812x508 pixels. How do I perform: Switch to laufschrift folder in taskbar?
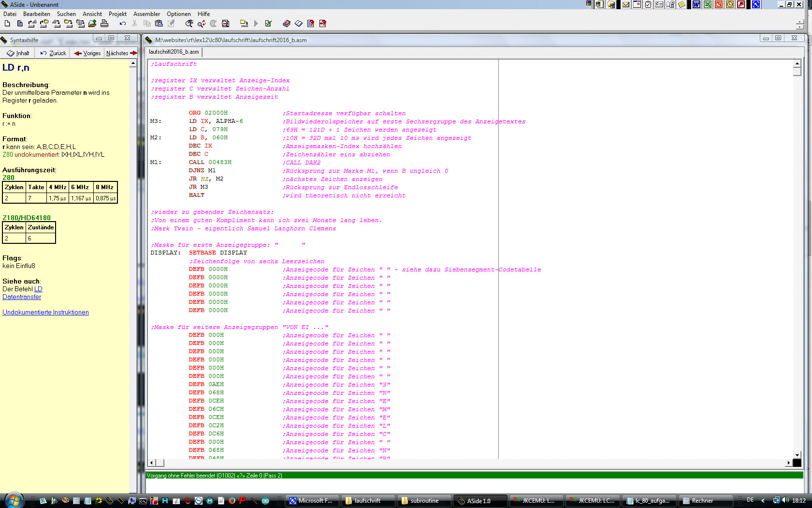click(x=367, y=501)
